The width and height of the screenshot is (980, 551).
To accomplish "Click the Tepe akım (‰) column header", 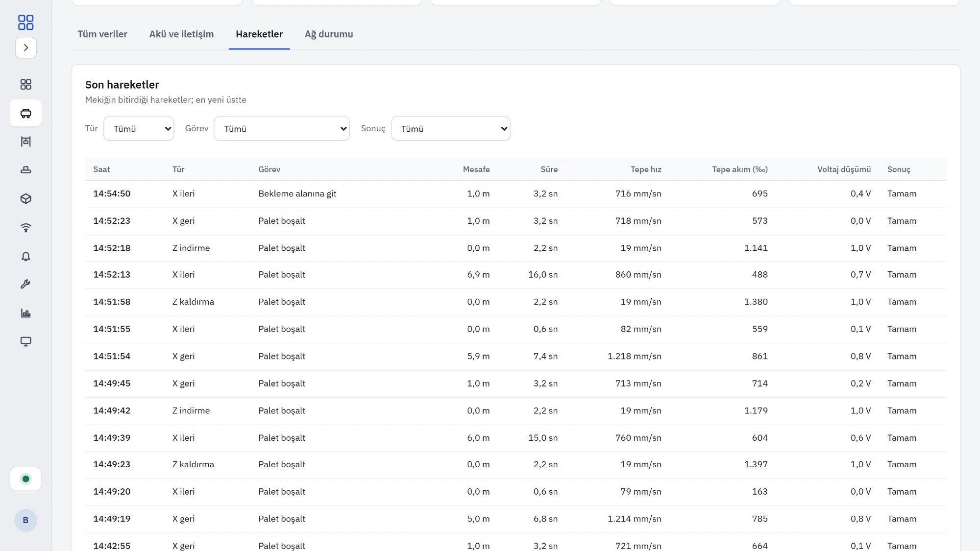I will tap(740, 169).
